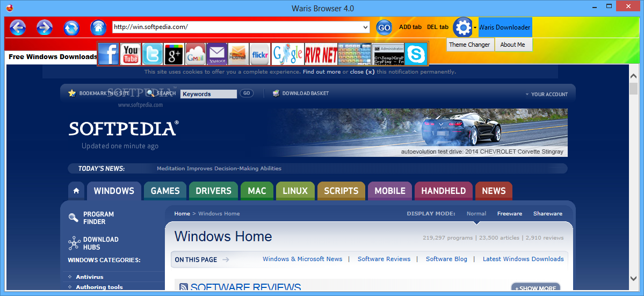Viewport: 644px width, 296px height.
Task: Open the Twitter shortcut icon
Action: (x=153, y=54)
